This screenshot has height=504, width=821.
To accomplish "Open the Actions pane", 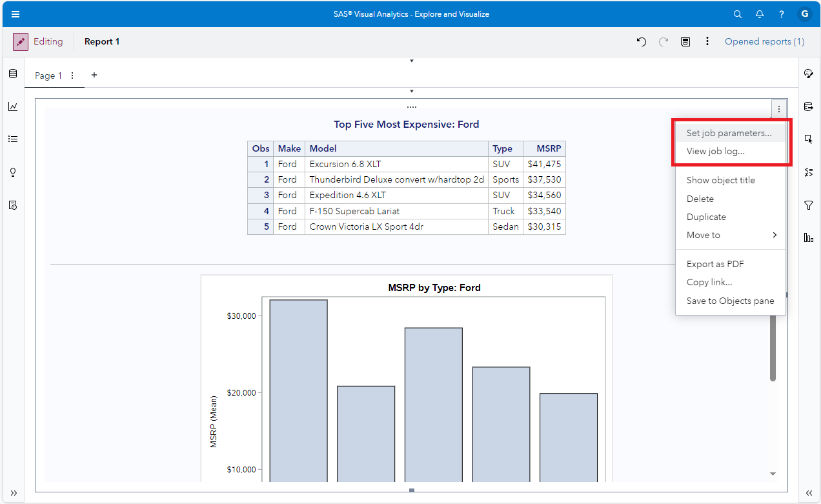I will click(x=809, y=138).
